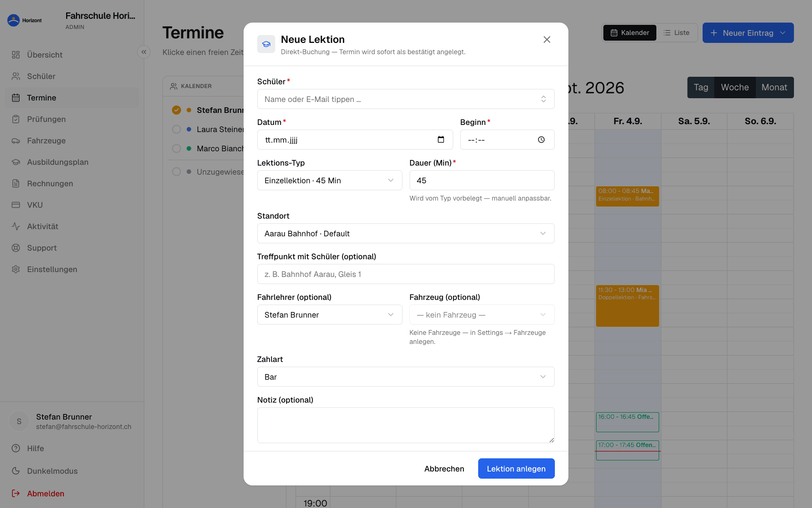Open the 08:00 - 08:45 Einzellektion event
Screen dimensions: 812x508
627,196
